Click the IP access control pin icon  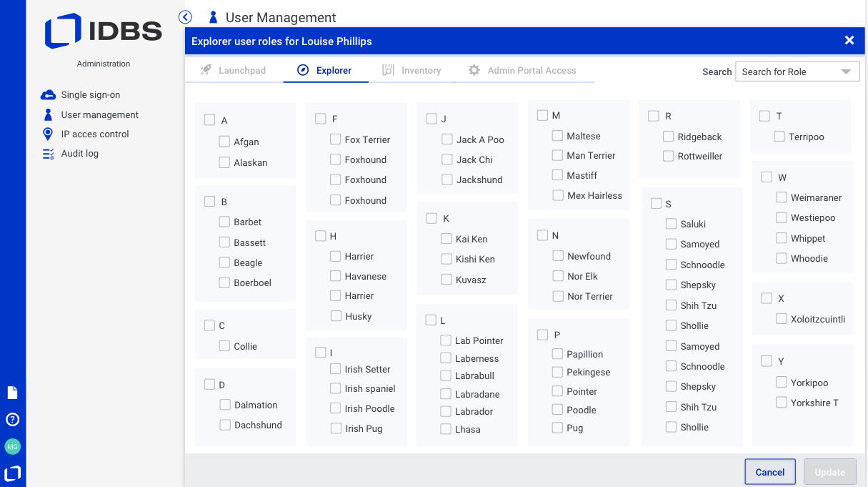tap(48, 134)
